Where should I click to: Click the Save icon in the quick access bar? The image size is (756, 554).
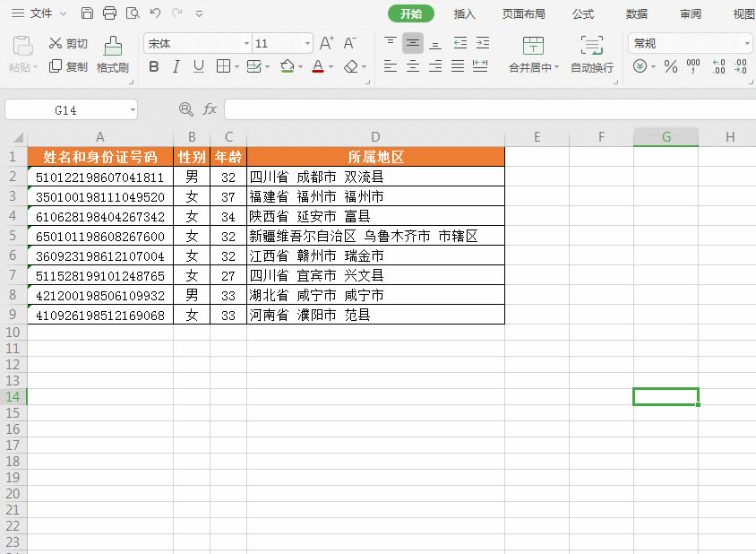pyautogui.click(x=87, y=13)
